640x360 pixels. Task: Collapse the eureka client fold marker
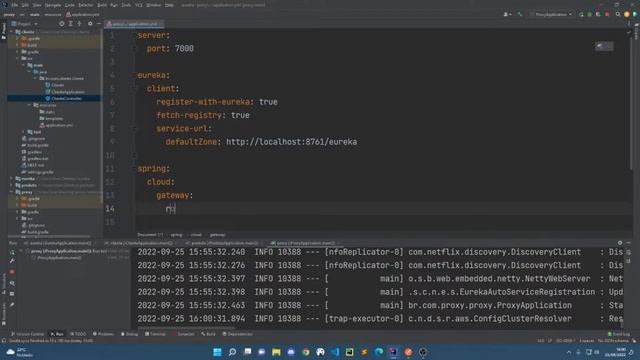(134, 89)
